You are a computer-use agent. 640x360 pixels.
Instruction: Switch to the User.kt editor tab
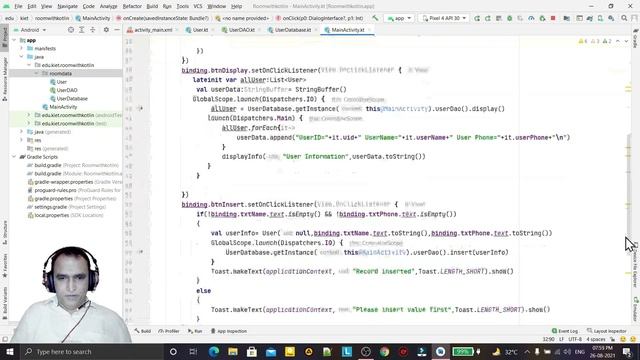(x=199, y=30)
